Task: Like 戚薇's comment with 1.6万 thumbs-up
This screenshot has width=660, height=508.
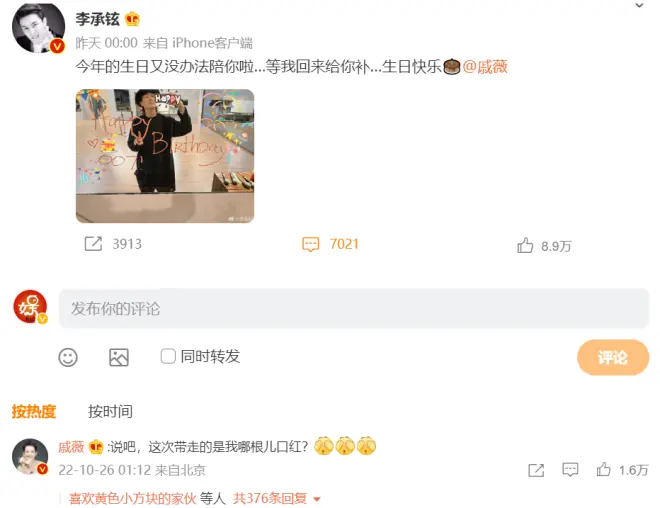Action: pyautogui.click(x=603, y=469)
